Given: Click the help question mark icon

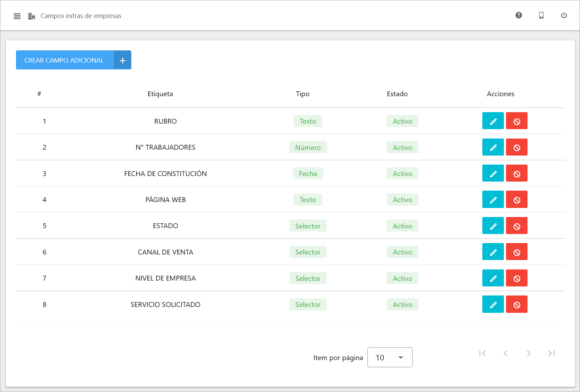Looking at the screenshot, I should tap(518, 15).
